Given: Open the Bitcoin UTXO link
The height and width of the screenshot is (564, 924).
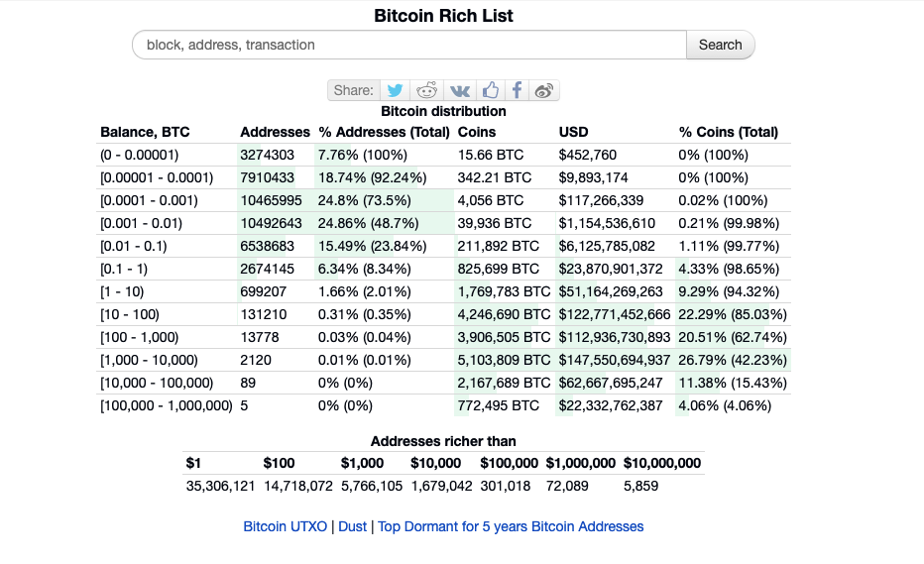Looking at the screenshot, I should coord(285,526).
